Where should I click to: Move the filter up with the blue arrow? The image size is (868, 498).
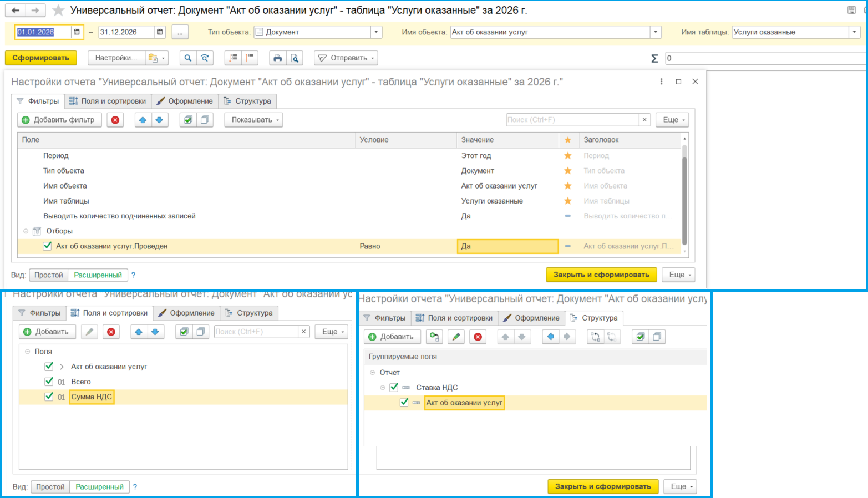click(143, 120)
